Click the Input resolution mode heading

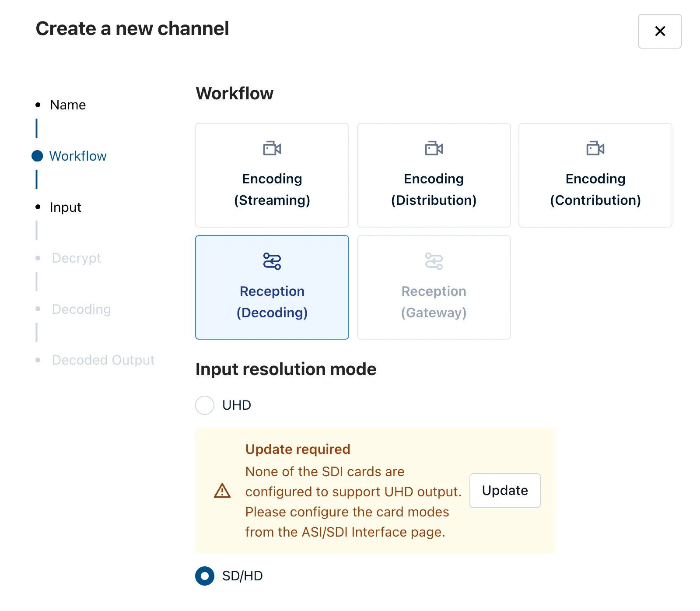[x=286, y=369]
